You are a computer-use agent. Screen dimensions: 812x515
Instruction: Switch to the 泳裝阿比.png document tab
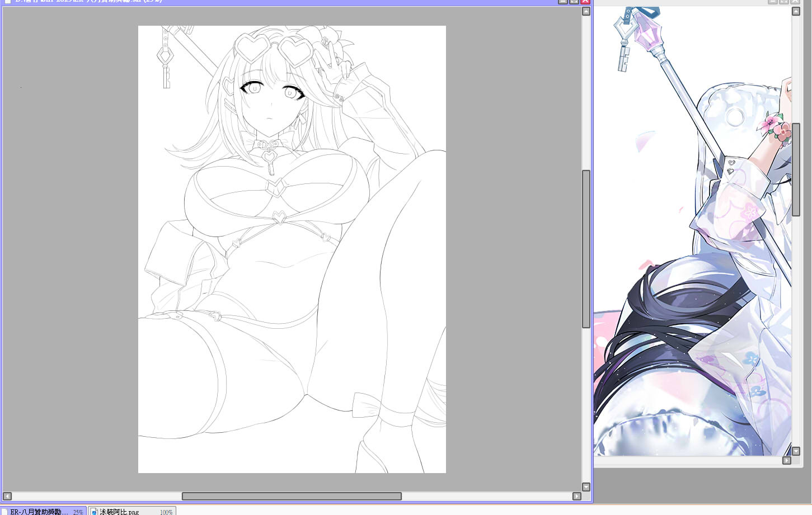pyautogui.click(x=132, y=511)
